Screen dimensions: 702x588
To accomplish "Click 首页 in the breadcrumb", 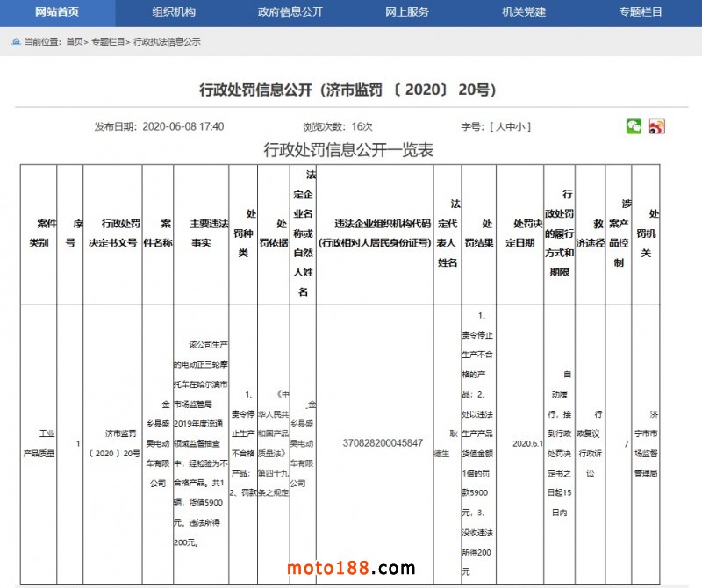I will 75,41.
